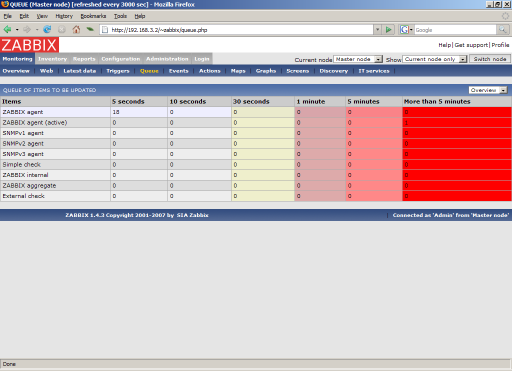Switch to the Configuration tab
The width and height of the screenshot is (512, 371).
point(121,59)
